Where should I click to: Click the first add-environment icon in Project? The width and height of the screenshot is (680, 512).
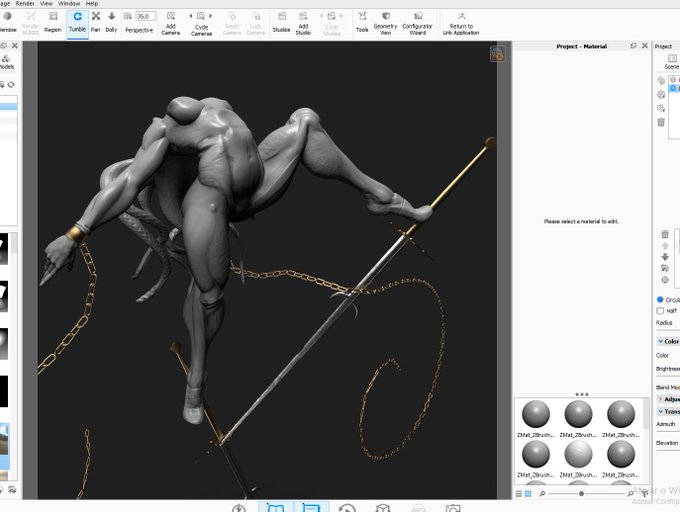(x=661, y=81)
